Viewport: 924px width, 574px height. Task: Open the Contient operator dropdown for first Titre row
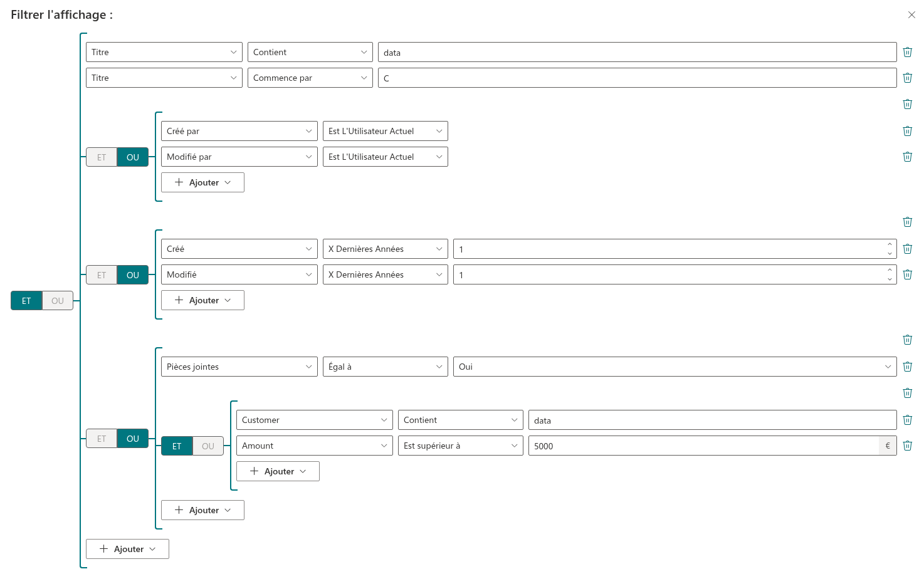click(x=310, y=52)
